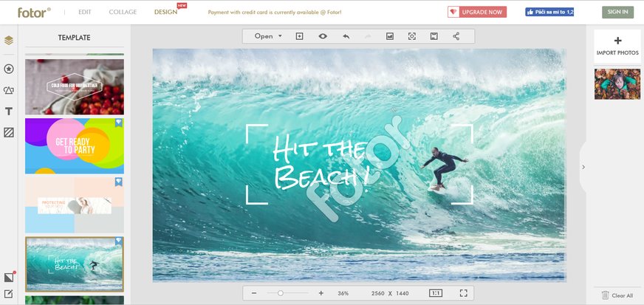Toggle the preview eye icon

click(x=323, y=36)
